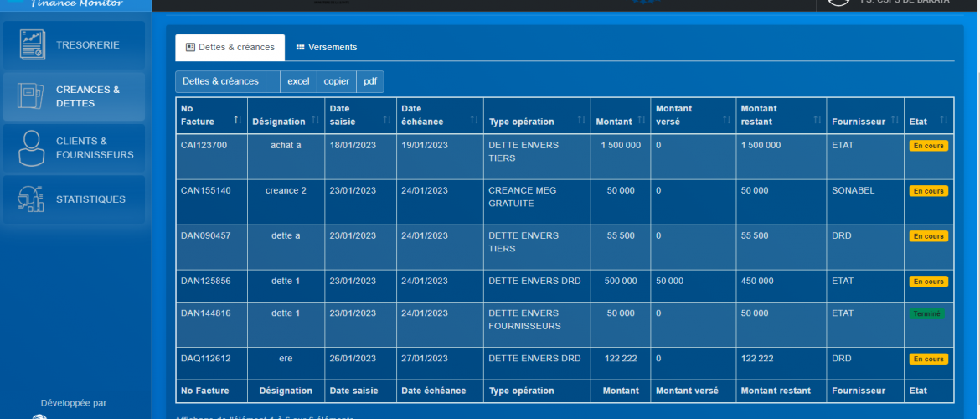Click sort arrows on Désignation column
This screenshot has width=980, height=419.
pos(315,122)
